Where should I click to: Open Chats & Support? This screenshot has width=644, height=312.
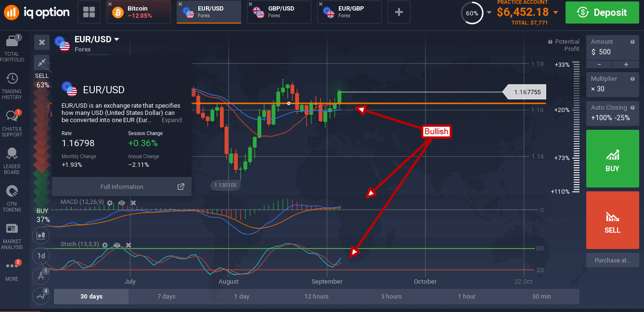tap(12, 124)
